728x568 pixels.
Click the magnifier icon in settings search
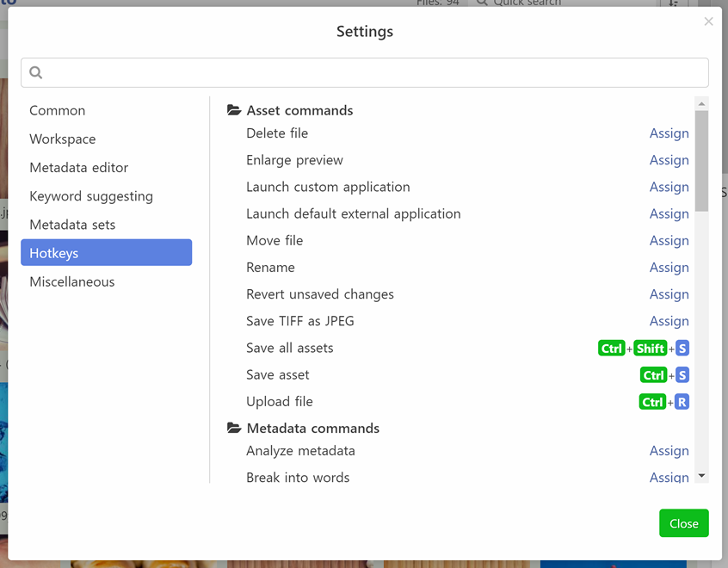tap(36, 72)
